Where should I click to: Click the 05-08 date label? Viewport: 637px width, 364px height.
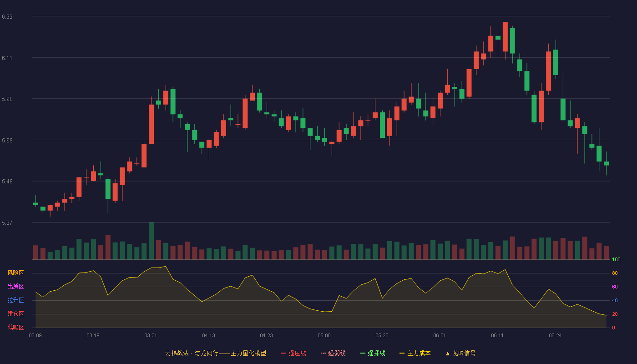(324, 335)
